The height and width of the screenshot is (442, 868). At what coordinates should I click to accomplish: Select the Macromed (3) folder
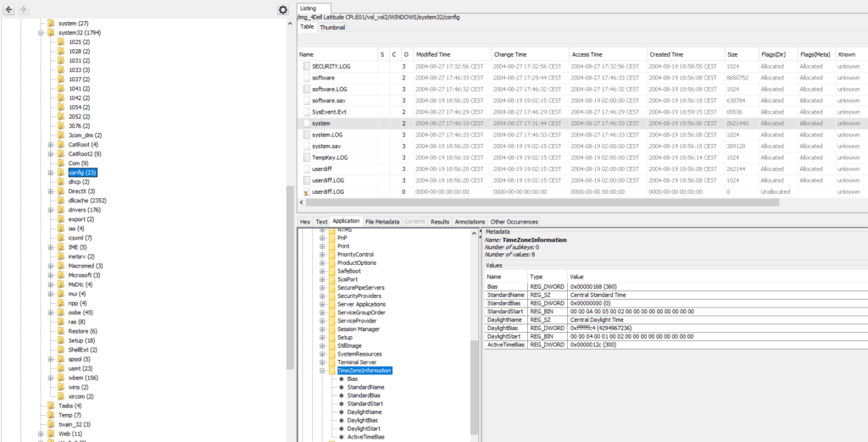(84, 266)
